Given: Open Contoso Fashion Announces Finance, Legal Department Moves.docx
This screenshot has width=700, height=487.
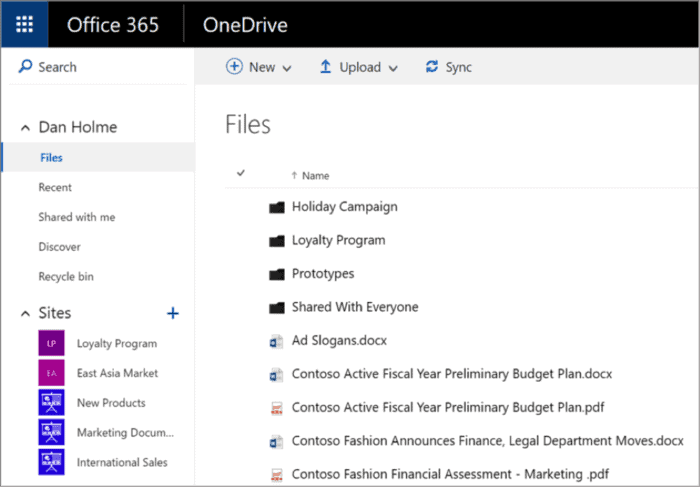Looking at the screenshot, I should pyautogui.click(x=488, y=441).
